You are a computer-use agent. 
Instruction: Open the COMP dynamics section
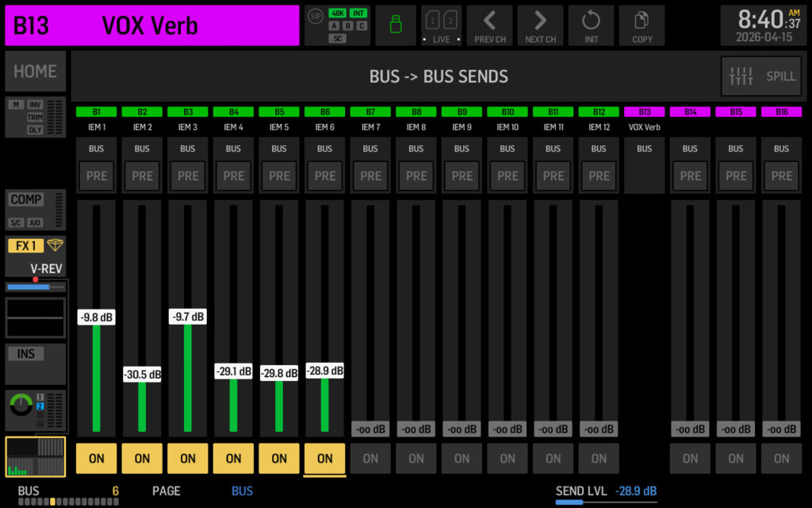click(x=35, y=210)
